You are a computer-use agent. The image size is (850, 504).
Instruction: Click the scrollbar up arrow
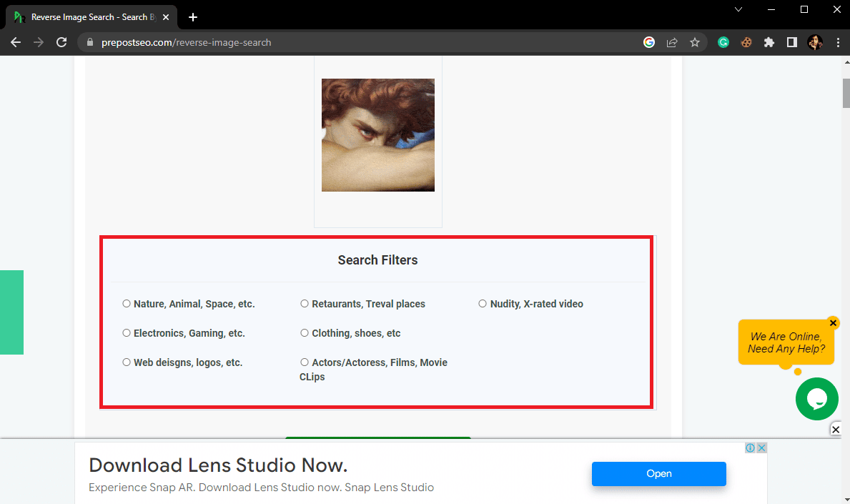click(846, 61)
